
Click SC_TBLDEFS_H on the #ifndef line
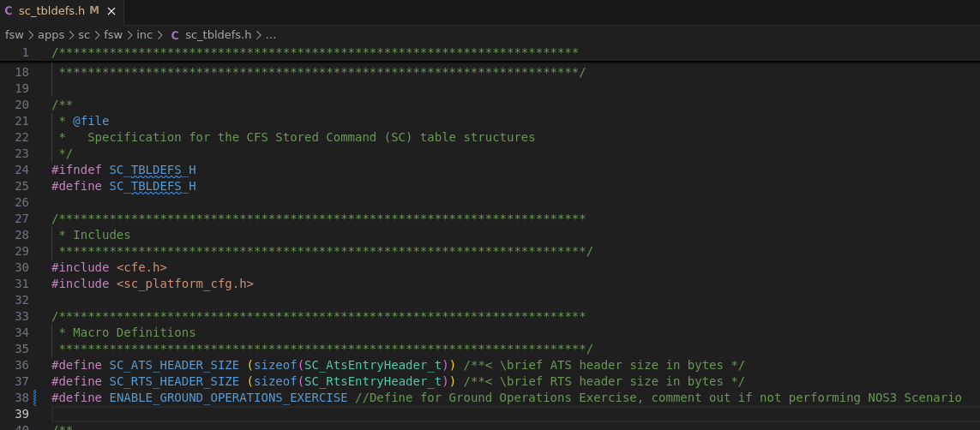click(x=153, y=170)
